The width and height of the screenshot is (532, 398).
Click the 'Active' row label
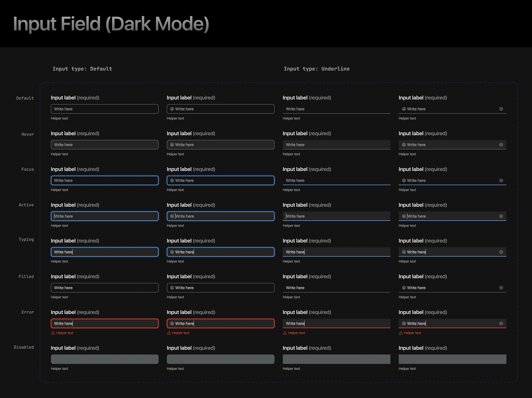26,205
